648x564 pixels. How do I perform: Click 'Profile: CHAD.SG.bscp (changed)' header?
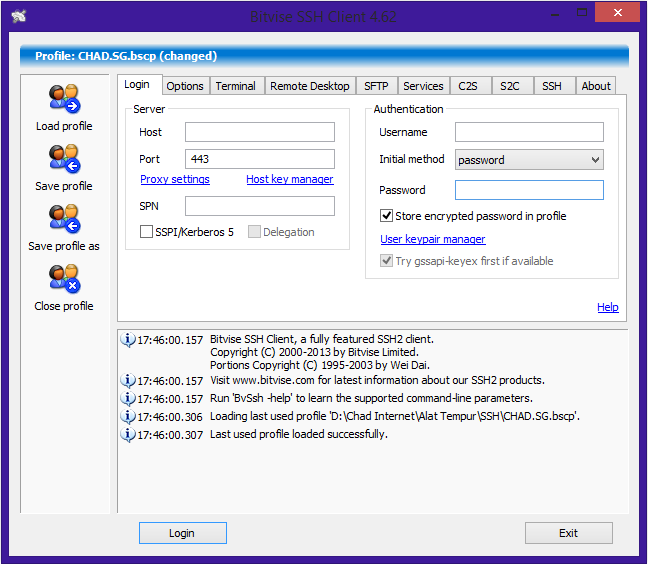click(x=126, y=56)
